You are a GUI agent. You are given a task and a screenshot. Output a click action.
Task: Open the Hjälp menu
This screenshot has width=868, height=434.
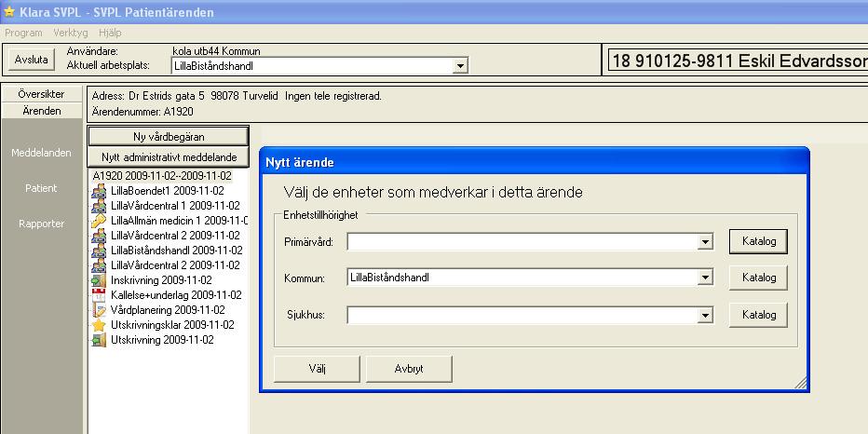click(x=110, y=33)
